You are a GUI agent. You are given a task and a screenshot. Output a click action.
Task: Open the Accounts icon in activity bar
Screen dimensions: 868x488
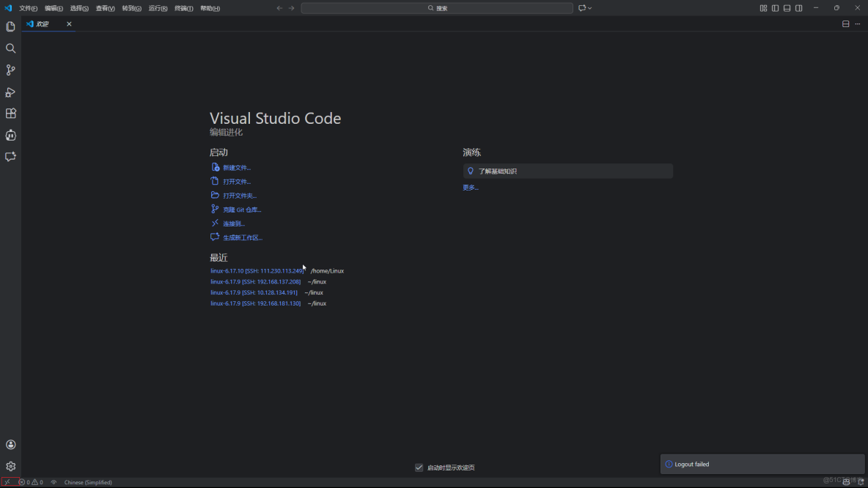click(x=10, y=445)
